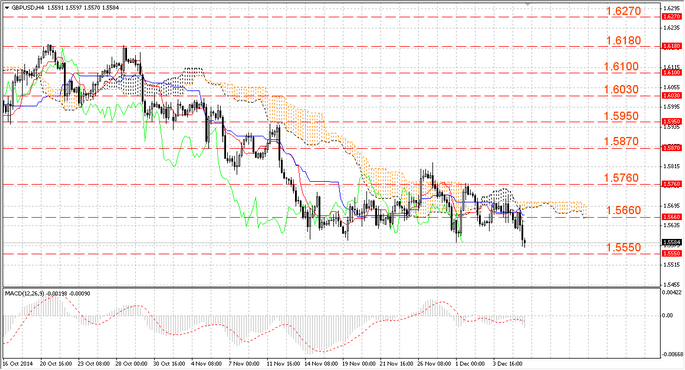Click the current price tag 1.5584 on axis

[x=672, y=242]
